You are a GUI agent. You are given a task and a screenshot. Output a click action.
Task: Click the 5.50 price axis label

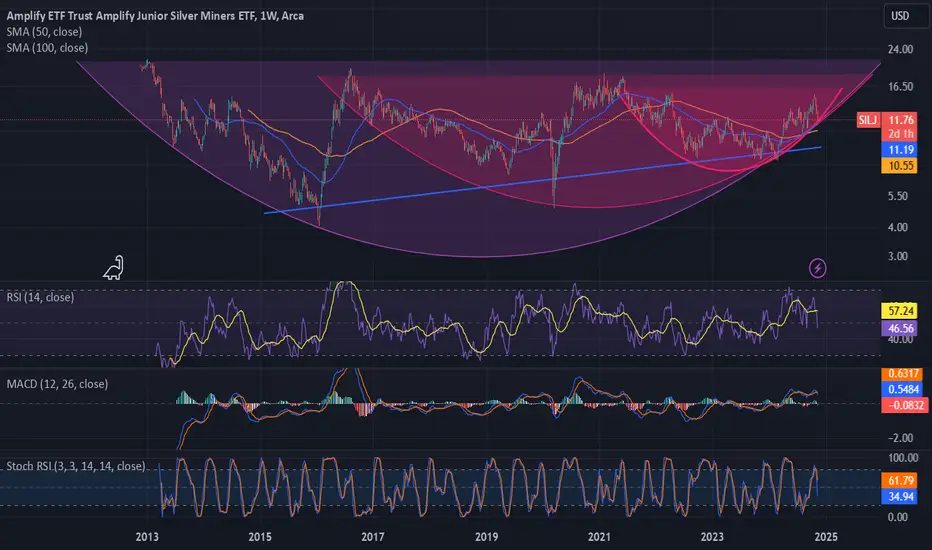point(898,196)
